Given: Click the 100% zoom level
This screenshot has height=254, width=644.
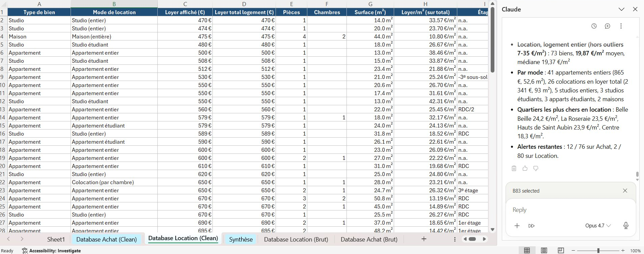Looking at the screenshot, I should (x=635, y=251).
